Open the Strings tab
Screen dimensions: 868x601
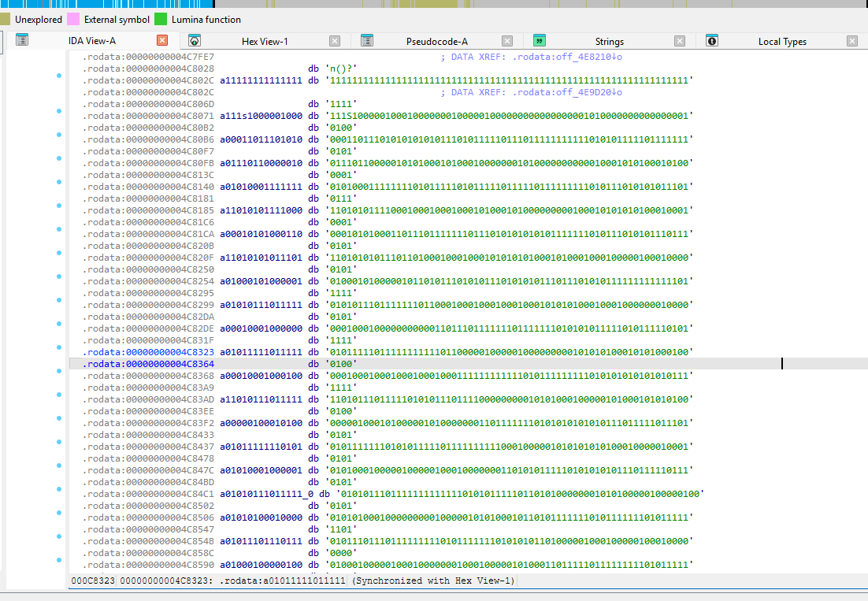[x=610, y=42]
